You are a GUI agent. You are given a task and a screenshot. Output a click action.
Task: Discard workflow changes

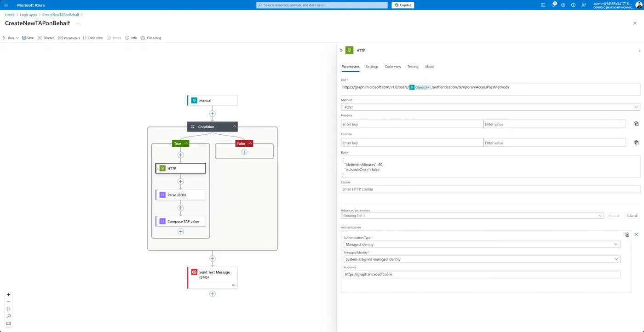tap(46, 38)
